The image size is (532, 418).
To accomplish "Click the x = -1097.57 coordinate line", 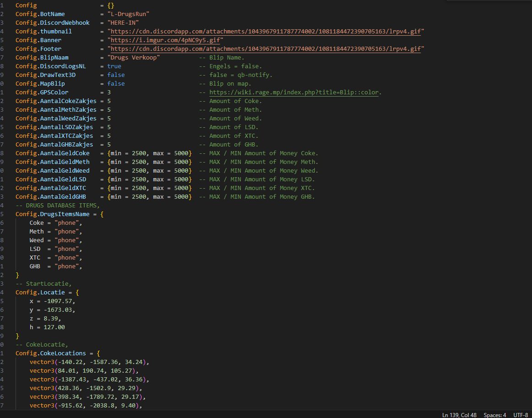I will coord(53,301).
